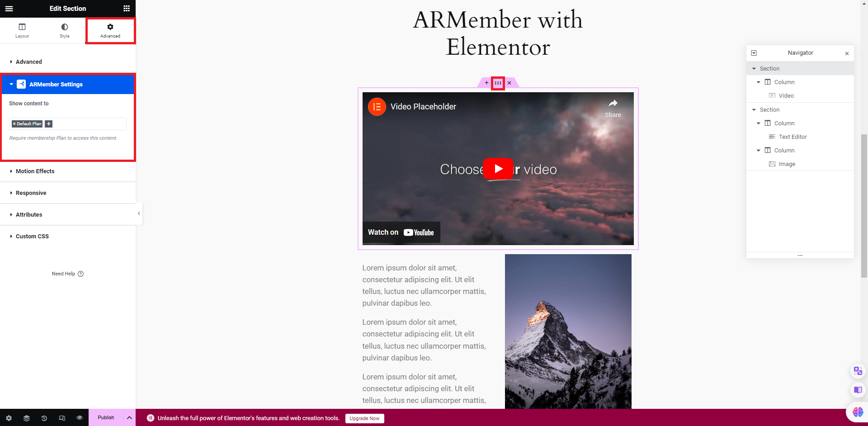This screenshot has width=868, height=426.
Task: Click the Upgrade Now button
Action: coord(365,418)
